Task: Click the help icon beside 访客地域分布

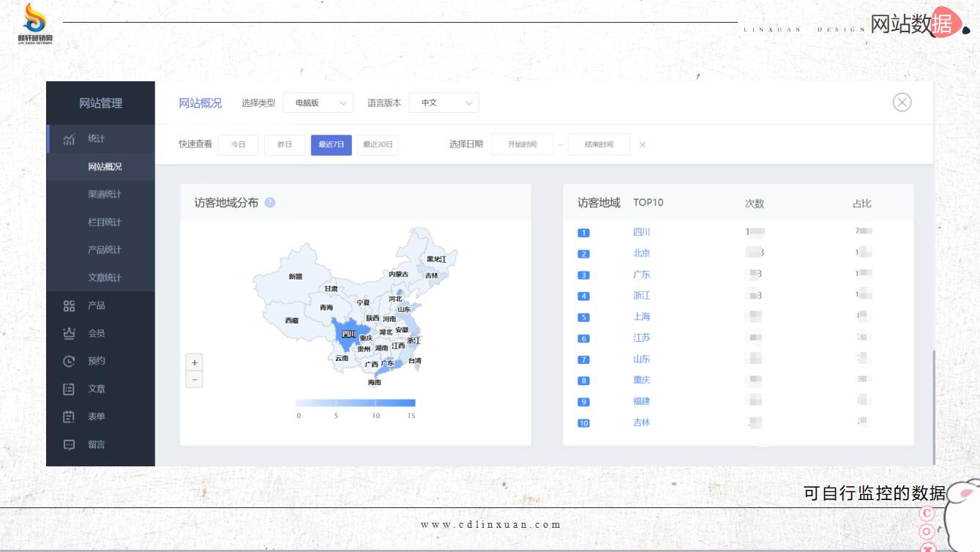Action: point(270,203)
